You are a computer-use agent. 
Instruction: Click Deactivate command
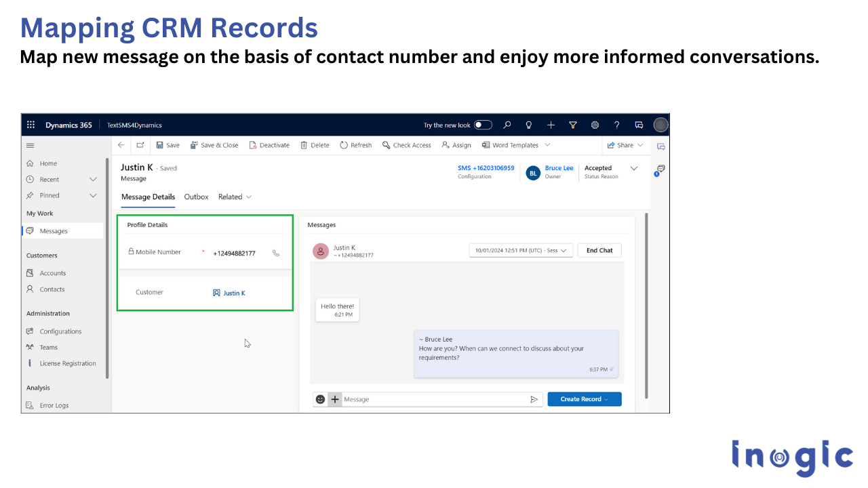(269, 145)
